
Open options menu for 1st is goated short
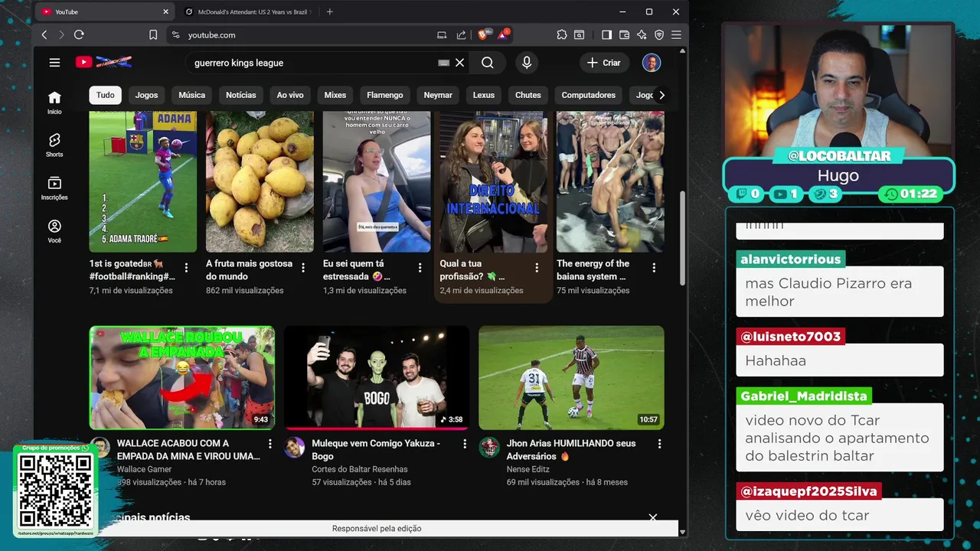186,268
